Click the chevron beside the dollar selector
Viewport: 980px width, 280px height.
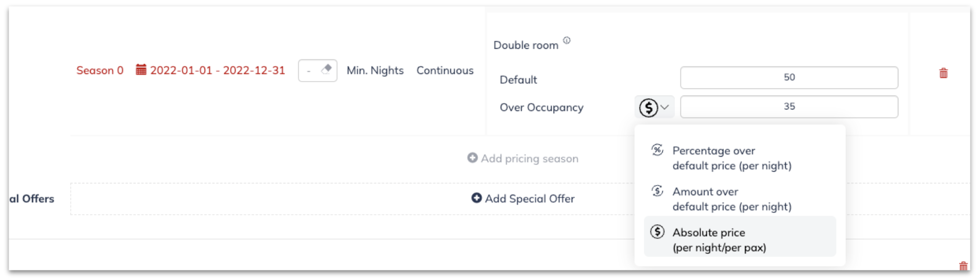tap(665, 107)
